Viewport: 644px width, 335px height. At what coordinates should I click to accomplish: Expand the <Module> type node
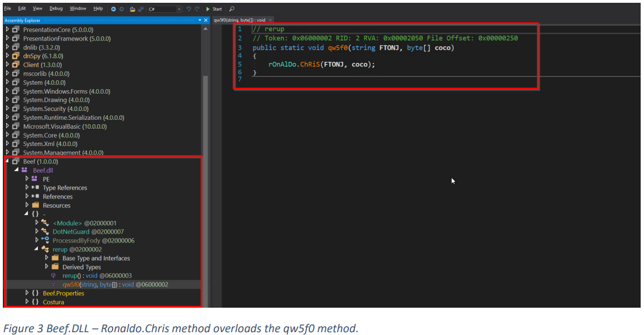coord(37,223)
